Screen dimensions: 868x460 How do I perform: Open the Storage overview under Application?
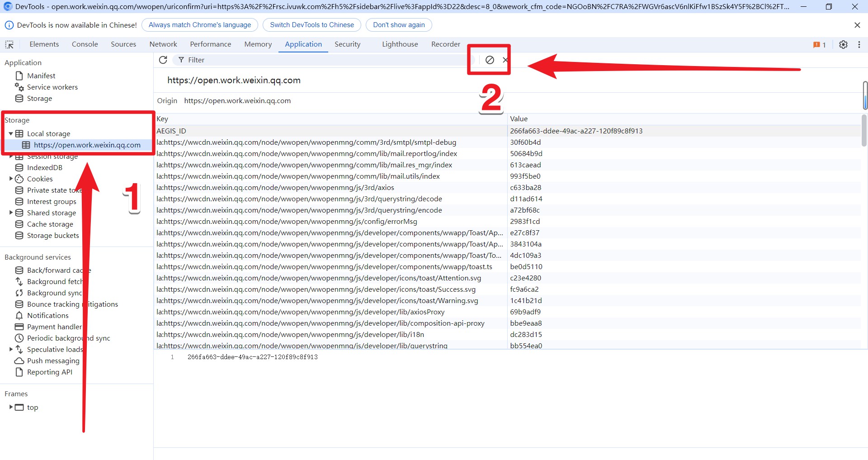click(x=39, y=98)
